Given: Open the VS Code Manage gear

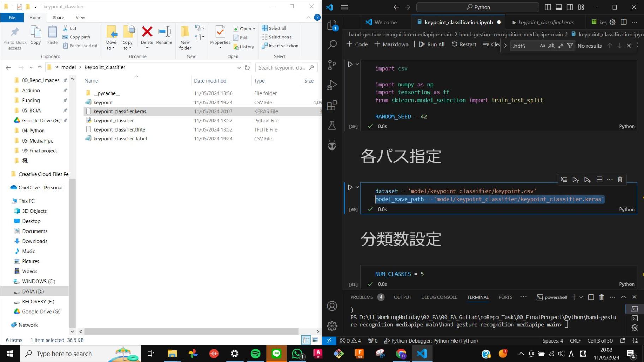Looking at the screenshot, I should coord(332,326).
